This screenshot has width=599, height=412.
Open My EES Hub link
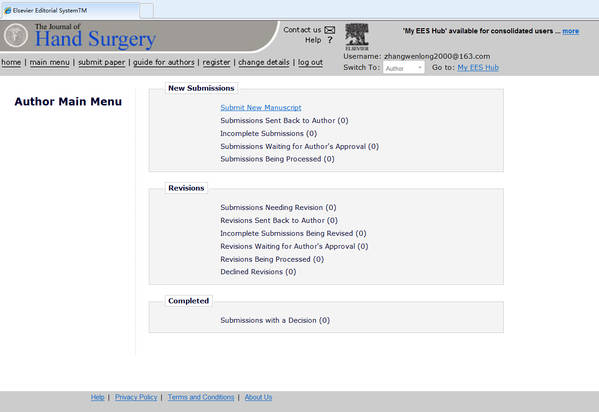[x=478, y=67]
